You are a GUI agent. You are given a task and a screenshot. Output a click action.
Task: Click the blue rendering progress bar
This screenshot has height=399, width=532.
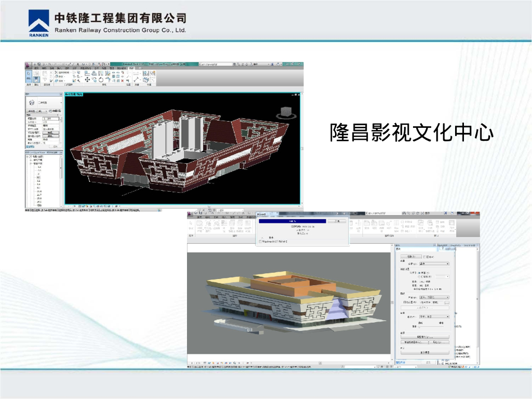tap(292, 221)
